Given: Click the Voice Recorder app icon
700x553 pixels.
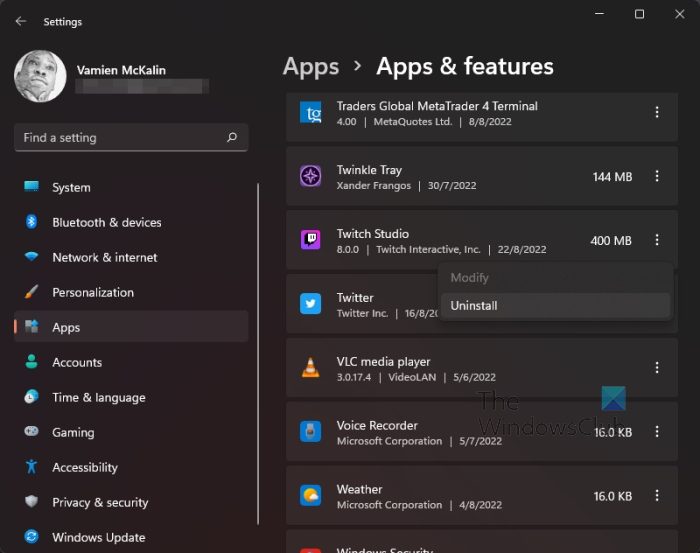Looking at the screenshot, I should (x=311, y=432).
